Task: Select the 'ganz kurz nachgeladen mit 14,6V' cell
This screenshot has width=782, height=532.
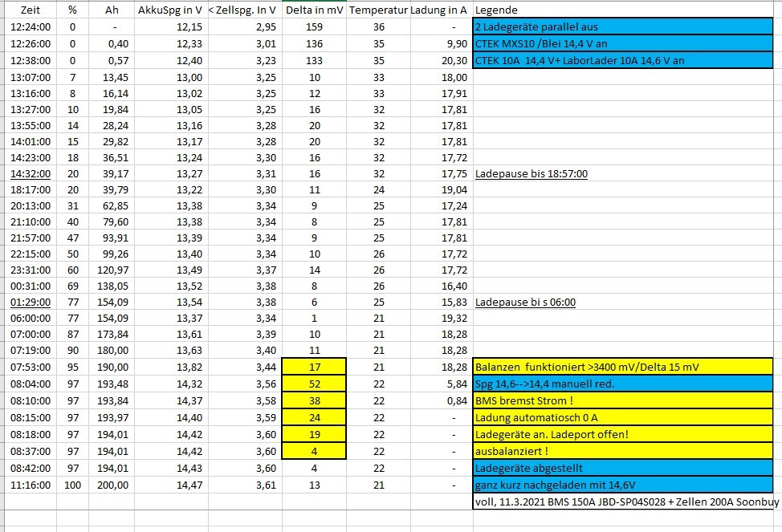Action: pyautogui.click(x=623, y=485)
